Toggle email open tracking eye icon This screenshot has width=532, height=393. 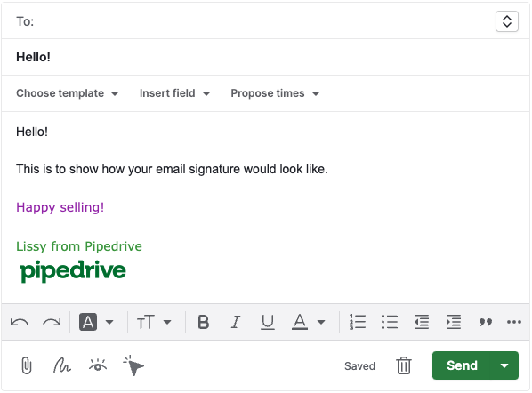click(98, 365)
